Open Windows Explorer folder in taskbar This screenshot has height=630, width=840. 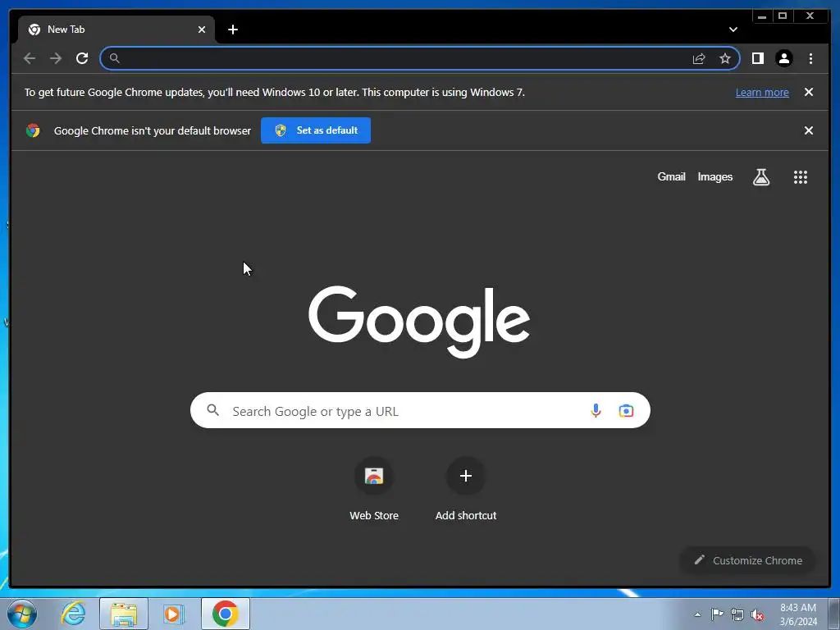(x=124, y=614)
